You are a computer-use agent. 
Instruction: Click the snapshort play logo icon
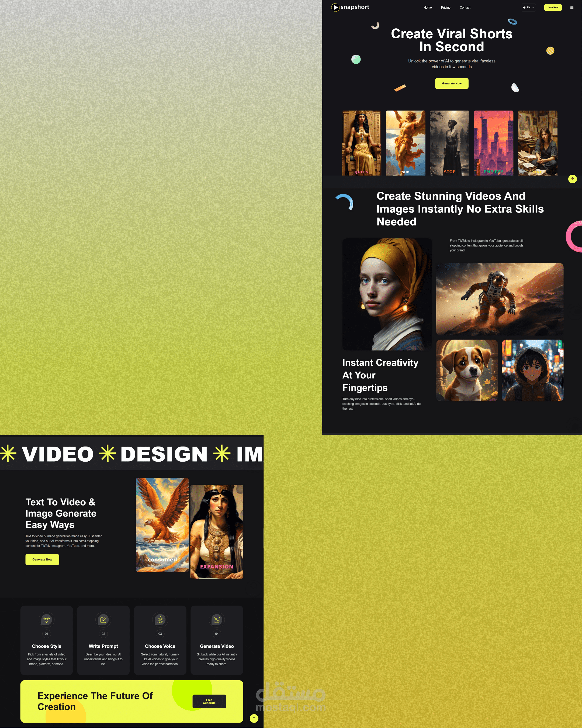click(x=335, y=8)
